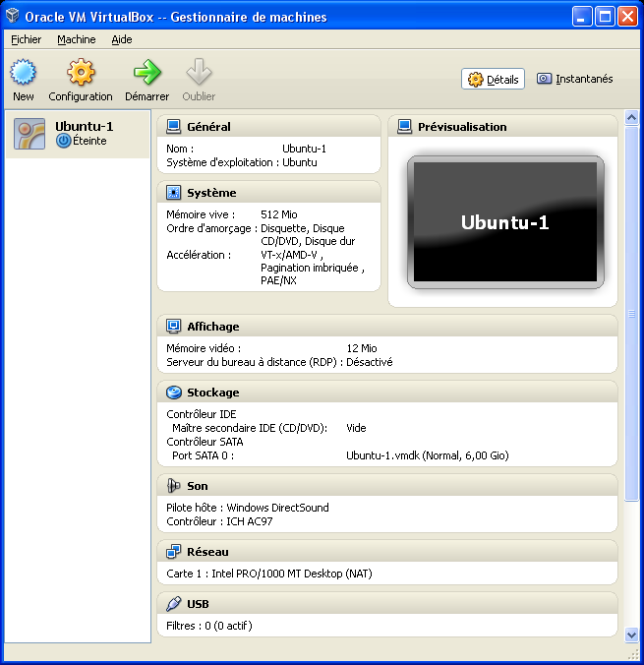Open Configuration via the orange gear icon
This screenshot has height=665, width=644.
click(81, 72)
